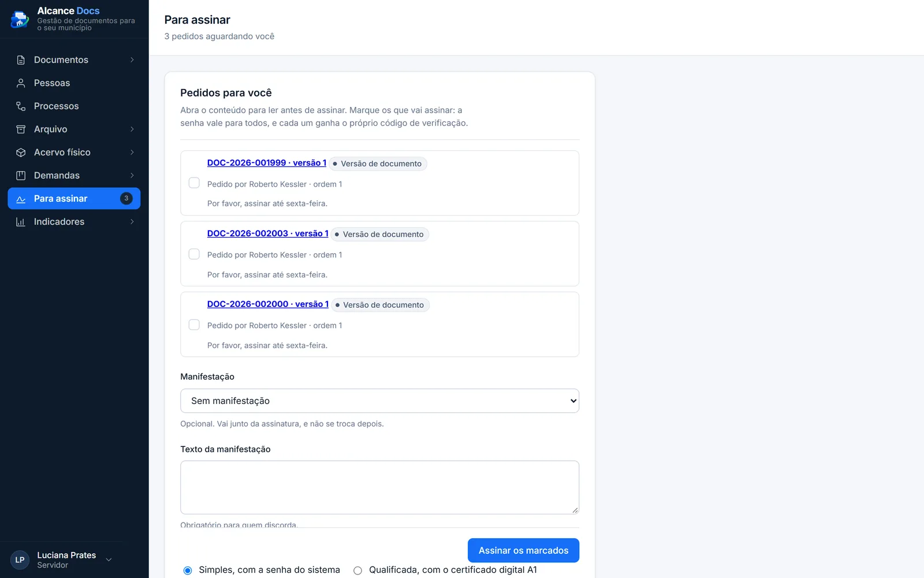Click the Pessoas person icon
Image resolution: width=924 pixels, height=578 pixels.
(x=21, y=83)
